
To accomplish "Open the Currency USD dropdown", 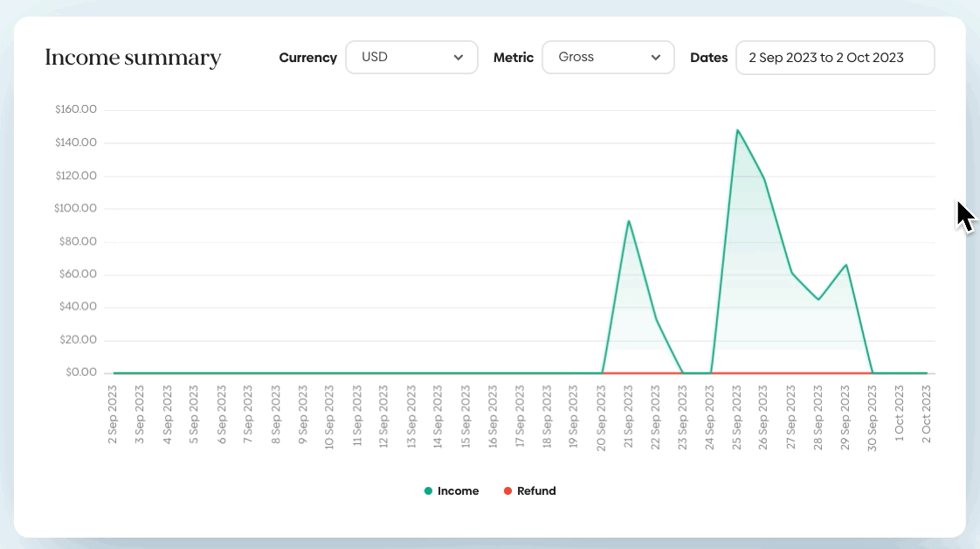I will click(x=411, y=58).
